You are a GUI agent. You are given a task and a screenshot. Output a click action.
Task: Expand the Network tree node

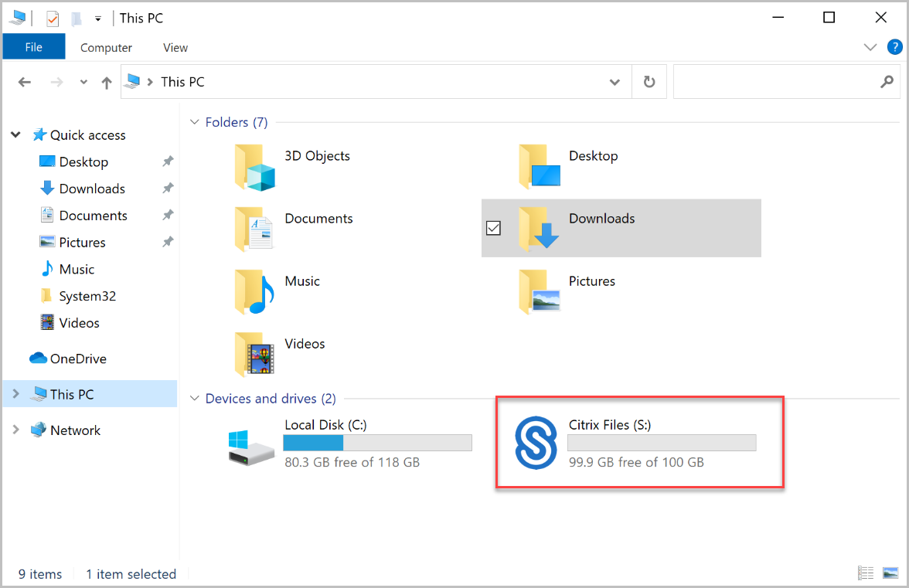coord(15,430)
